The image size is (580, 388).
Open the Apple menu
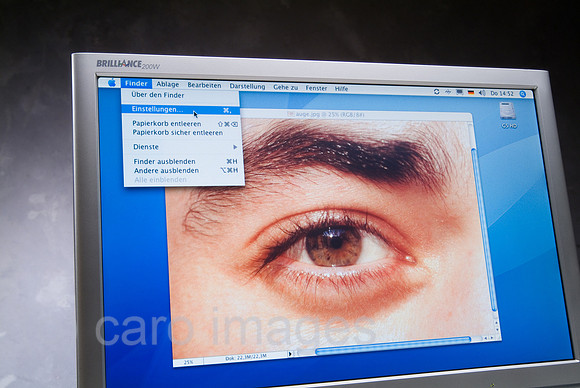point(112,83)
